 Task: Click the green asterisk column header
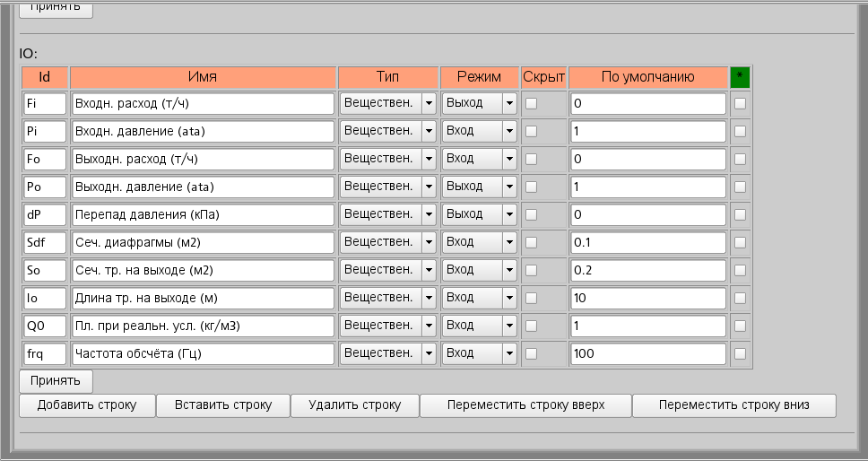pos(741,77)
